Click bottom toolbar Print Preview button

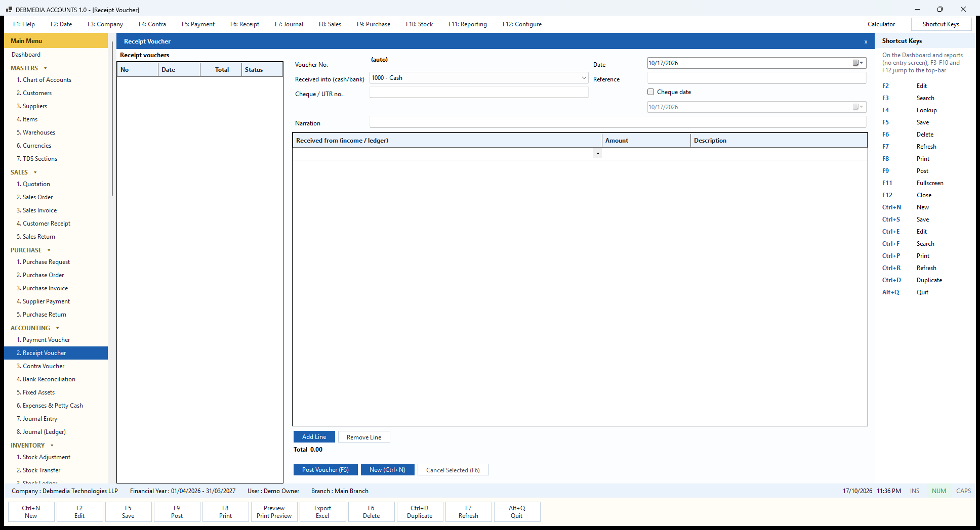274,512
